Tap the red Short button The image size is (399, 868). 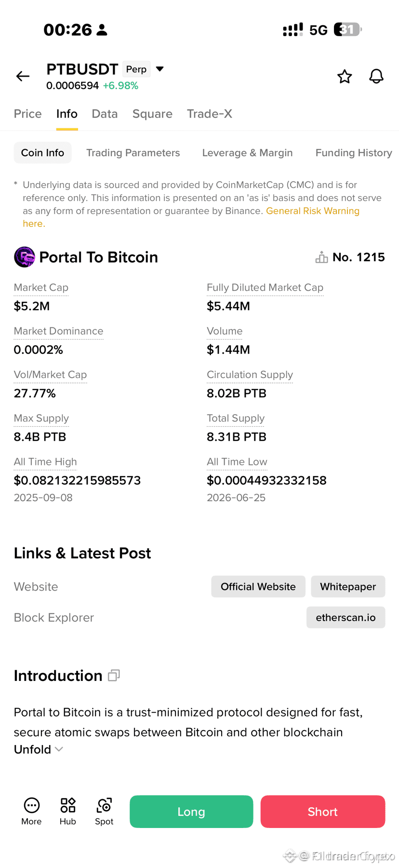pyautogui.click(x=323, y=812)
